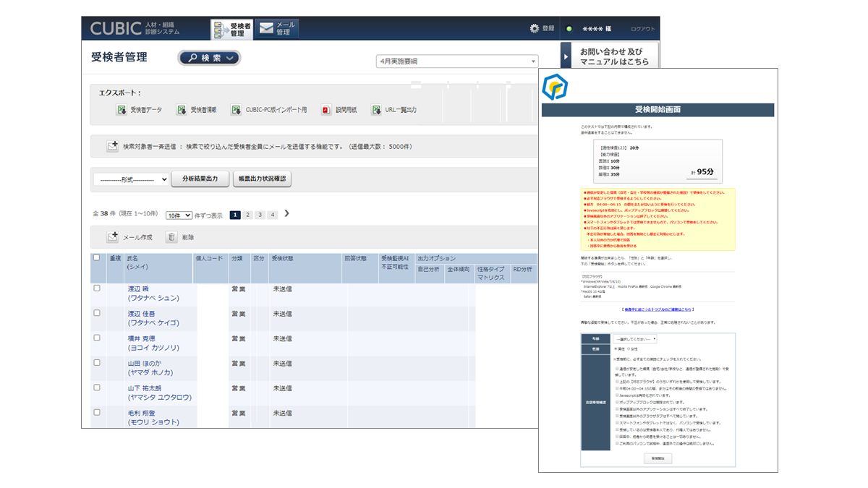
Task: Open the メール管理 envelope tab
Action: 277,29
